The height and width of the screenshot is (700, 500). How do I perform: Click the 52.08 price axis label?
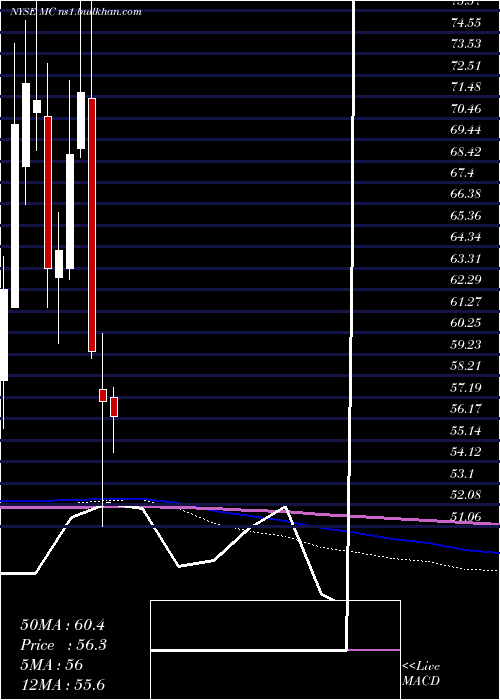click(x=466, y=495)
